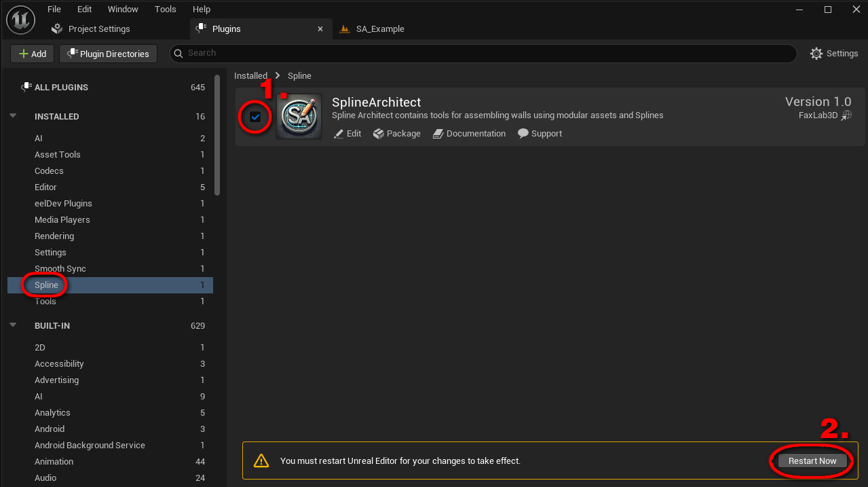Click the SplineArchitect plugin thumbnail icon
Viewport: 868px width, 487px height.
299,117
